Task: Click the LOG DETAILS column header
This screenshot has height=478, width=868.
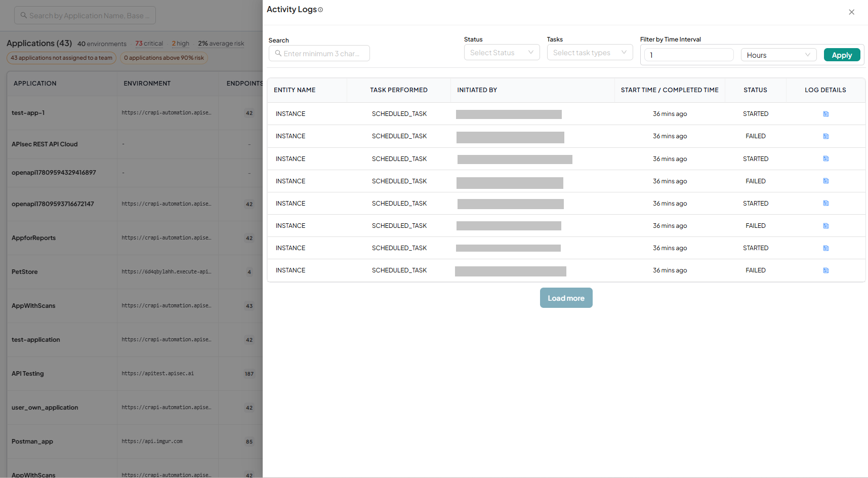Action: point(825,90)
